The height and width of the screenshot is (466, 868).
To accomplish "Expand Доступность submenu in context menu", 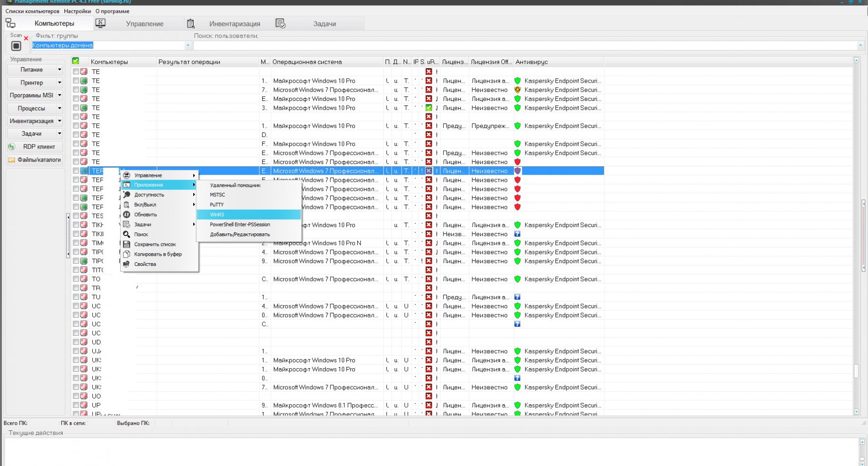I will pyautogui.click(x=194, y=195).
